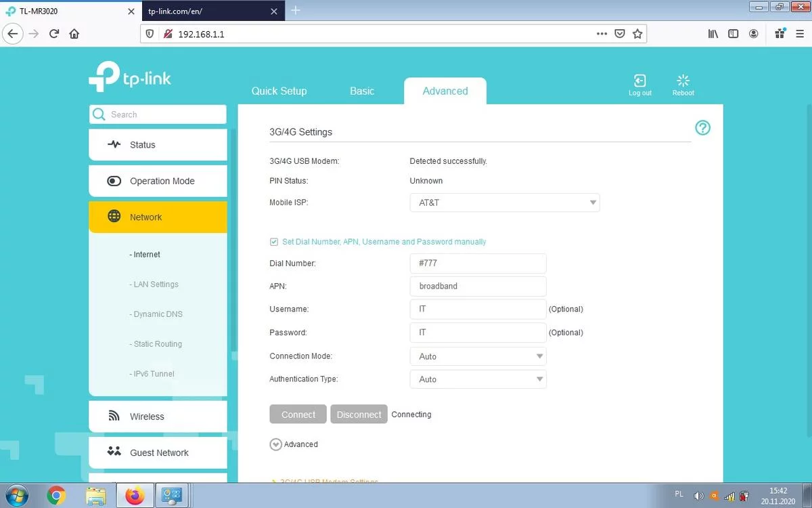Image resolution: width=812 pixels, height=508 pixels.
Task: Uncheck Set Dial Number manually checkbox
Action: pos(274,242)
